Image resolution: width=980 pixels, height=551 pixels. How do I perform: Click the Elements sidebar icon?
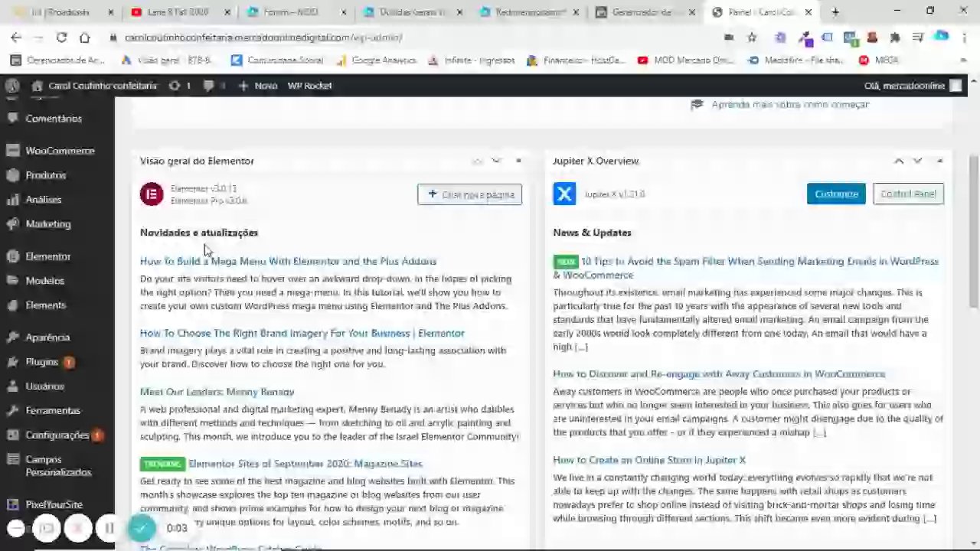tap(12, 305)
